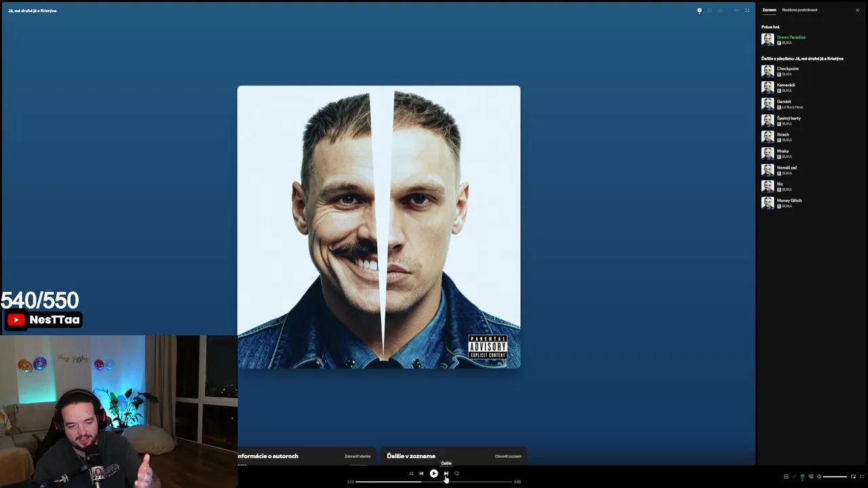Exit full screen from bottom bar icon
Viewport: 868px width, 488px height.
pyautogui.click(x=862, y=476)
